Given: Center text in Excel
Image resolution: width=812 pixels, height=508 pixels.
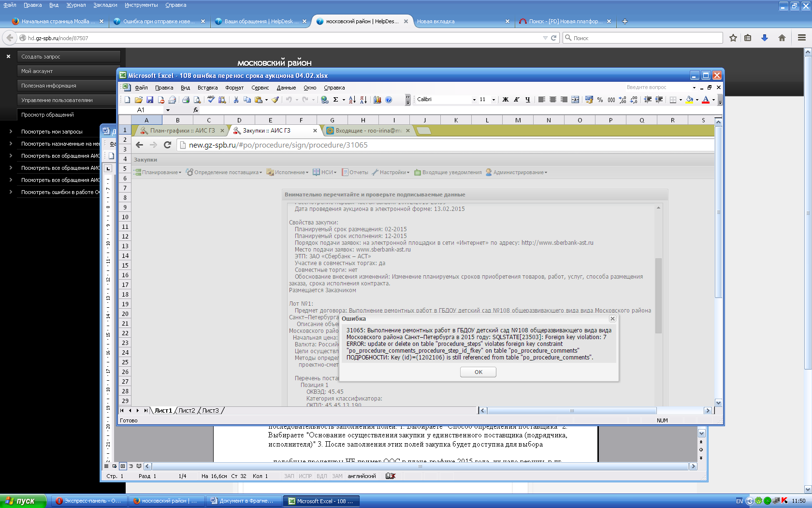Looking at the screenshot, I should 553,100.
